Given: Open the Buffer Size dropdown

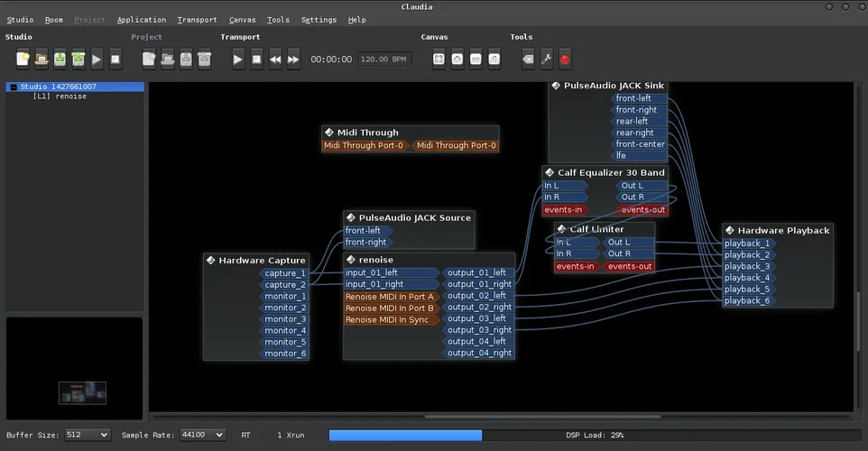Looking at the screenshot, I should pos(87,435).
